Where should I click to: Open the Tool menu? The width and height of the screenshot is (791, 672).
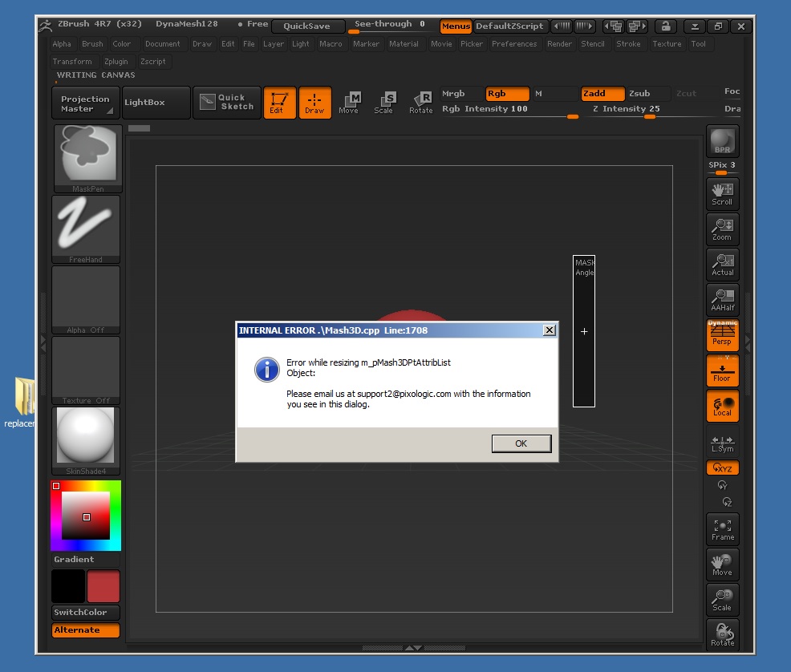coord(699,44)
